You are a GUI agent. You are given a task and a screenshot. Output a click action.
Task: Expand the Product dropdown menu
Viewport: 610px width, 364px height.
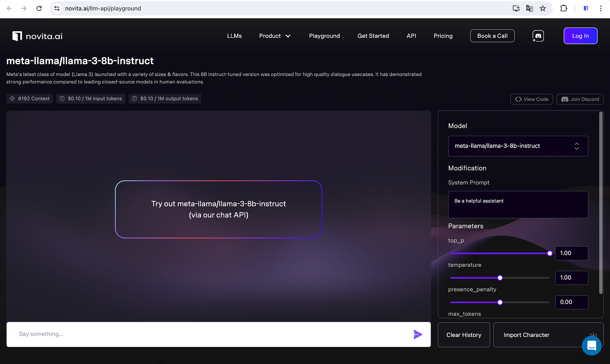tap(275, 36)
